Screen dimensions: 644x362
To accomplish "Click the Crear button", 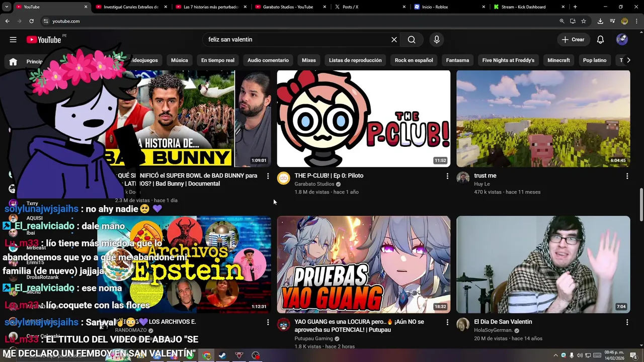I will click(x=573, y=40).
